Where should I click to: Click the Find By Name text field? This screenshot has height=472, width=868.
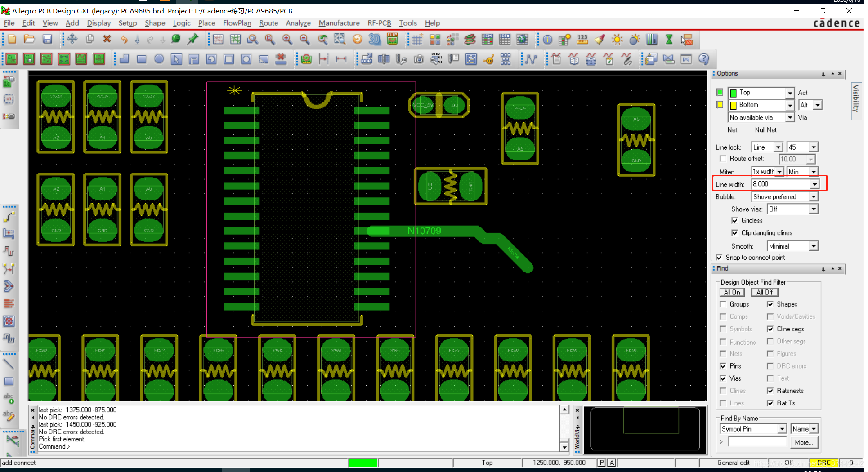coord(758,442)
